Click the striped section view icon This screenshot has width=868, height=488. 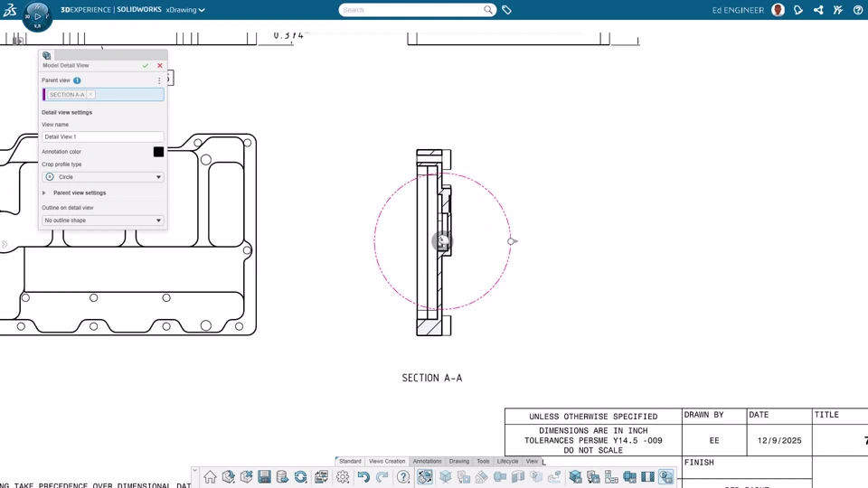pos(647,477)
